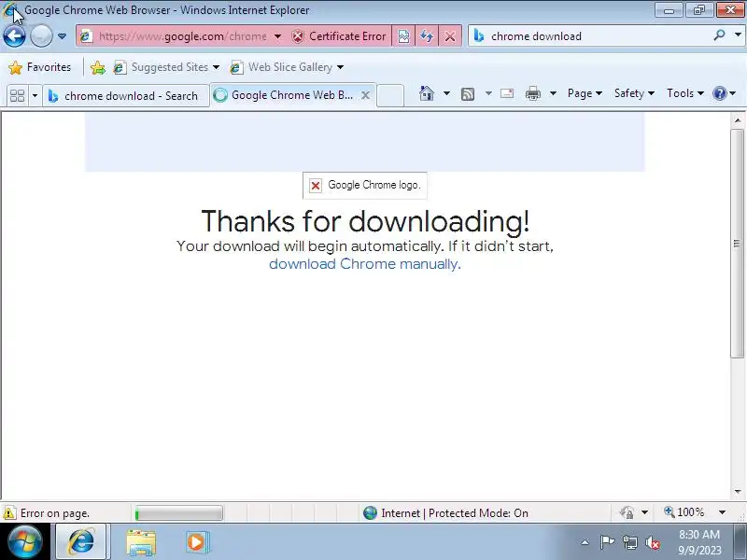Click the Error on page warning icon
The width and height of the screenshot is (747, 560).
[9, 513]
